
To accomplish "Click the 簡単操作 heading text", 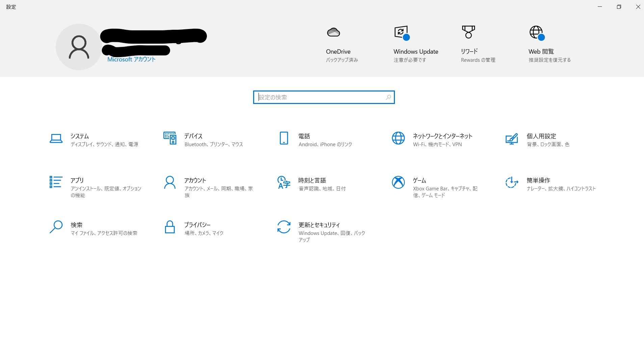I will [x=538, y=180].
